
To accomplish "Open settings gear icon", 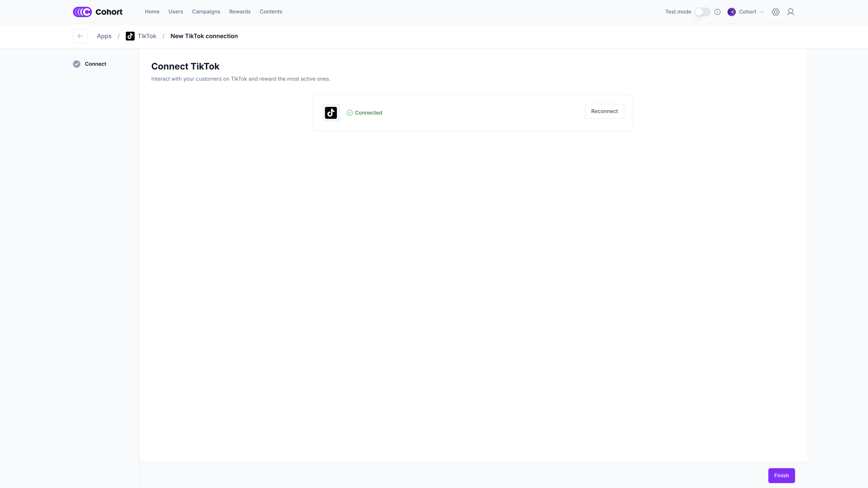I will point(775,12).
